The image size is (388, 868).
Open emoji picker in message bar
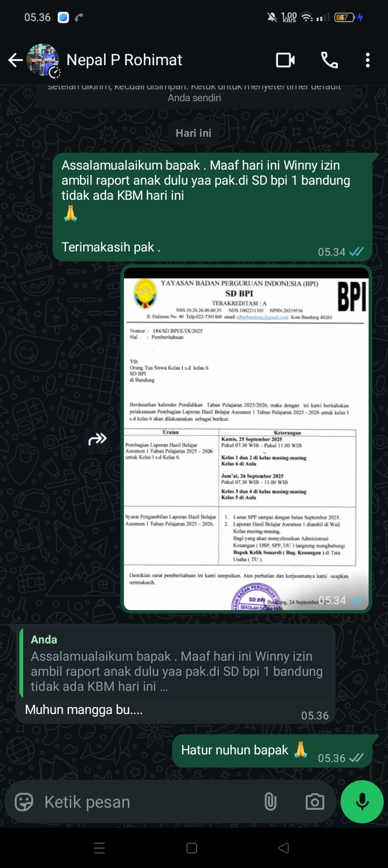[24, 802]
